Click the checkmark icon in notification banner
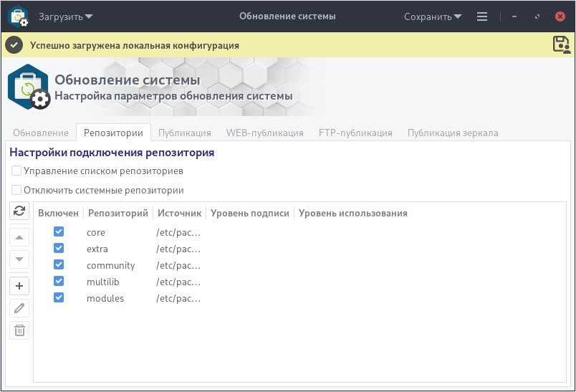 tap(14, 45)
